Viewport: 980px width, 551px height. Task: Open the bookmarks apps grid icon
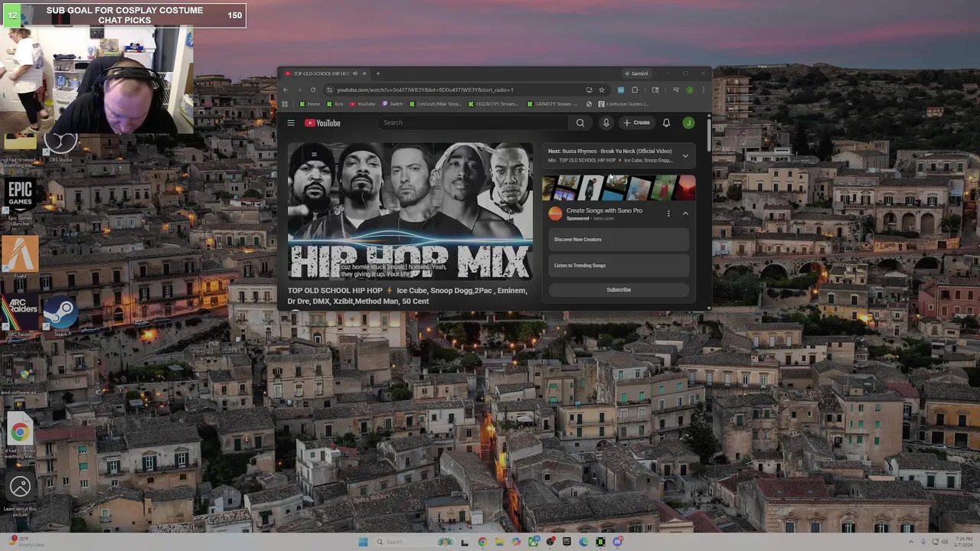tap(285, 104)
